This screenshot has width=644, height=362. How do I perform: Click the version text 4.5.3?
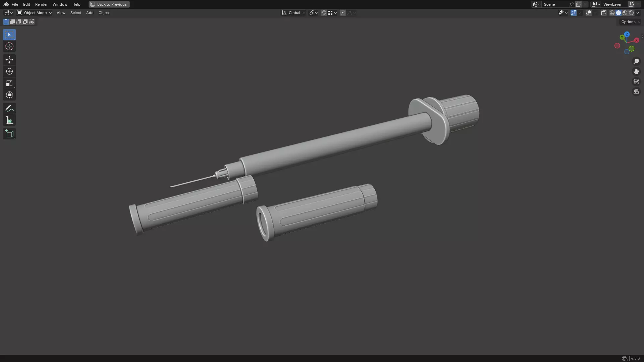tap(635, 358)
